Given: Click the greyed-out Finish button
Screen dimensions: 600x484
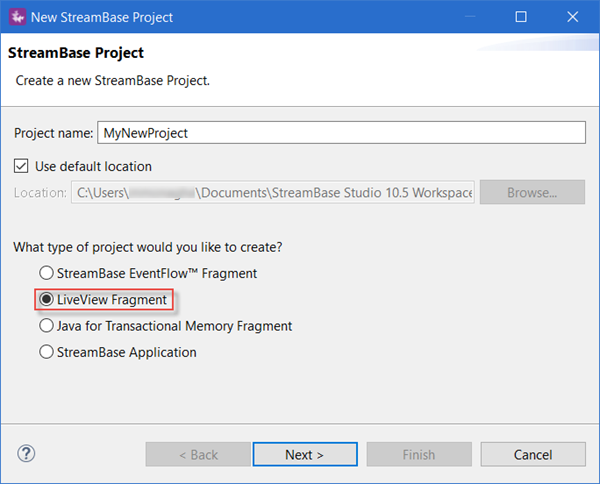Looking at the screenshot, I should click(418, 454).
